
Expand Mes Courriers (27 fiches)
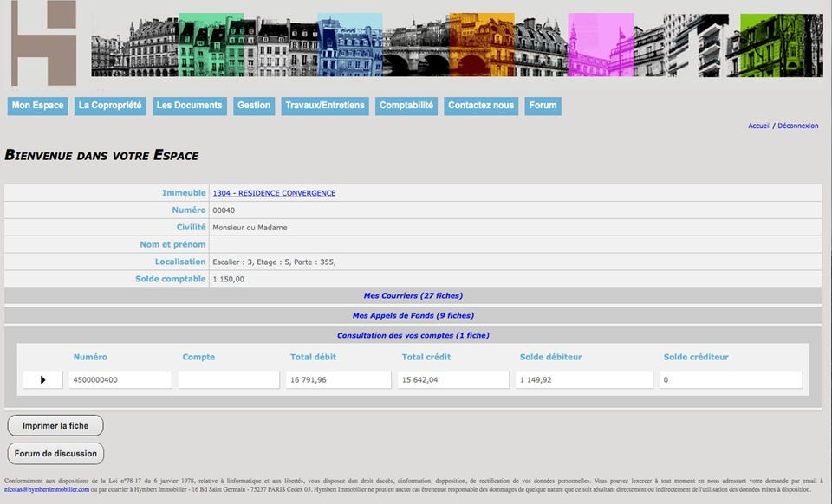(x=413, y=295)
